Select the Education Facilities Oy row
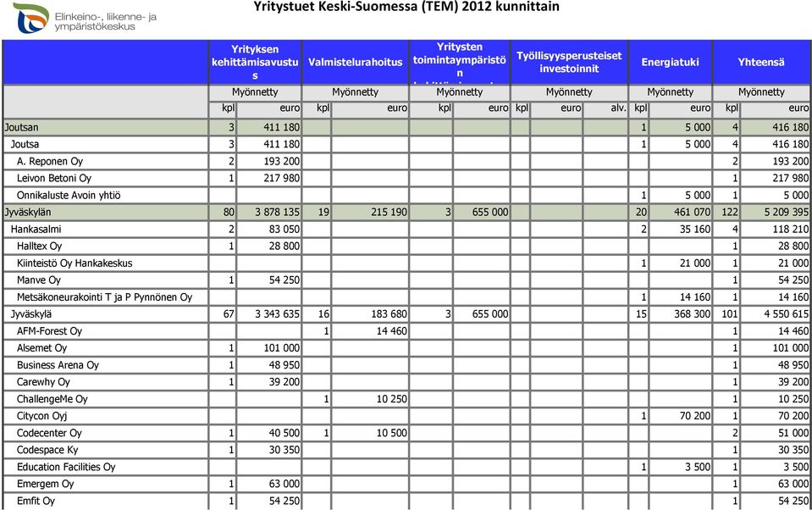This screenshot has width=812, height=510. (x=406, y=467)
